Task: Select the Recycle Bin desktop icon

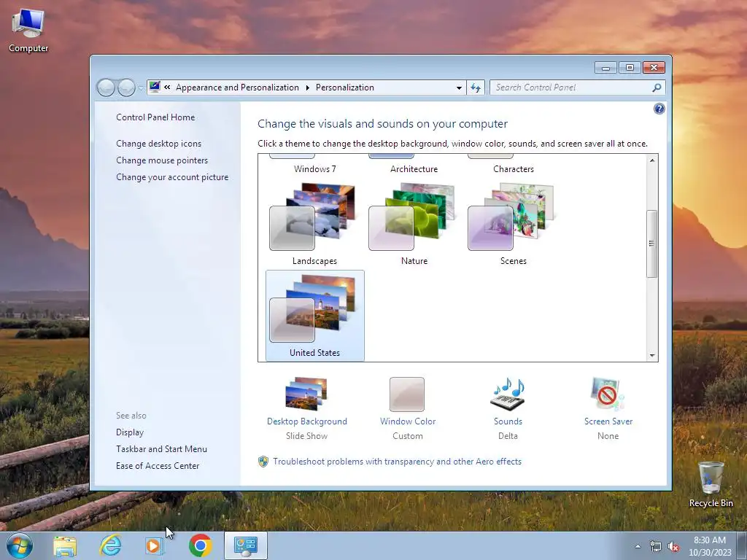Action: pos(711,484)
